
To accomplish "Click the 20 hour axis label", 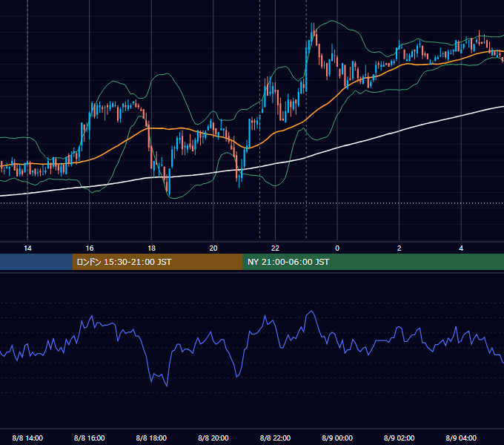I will pos(213,248).
